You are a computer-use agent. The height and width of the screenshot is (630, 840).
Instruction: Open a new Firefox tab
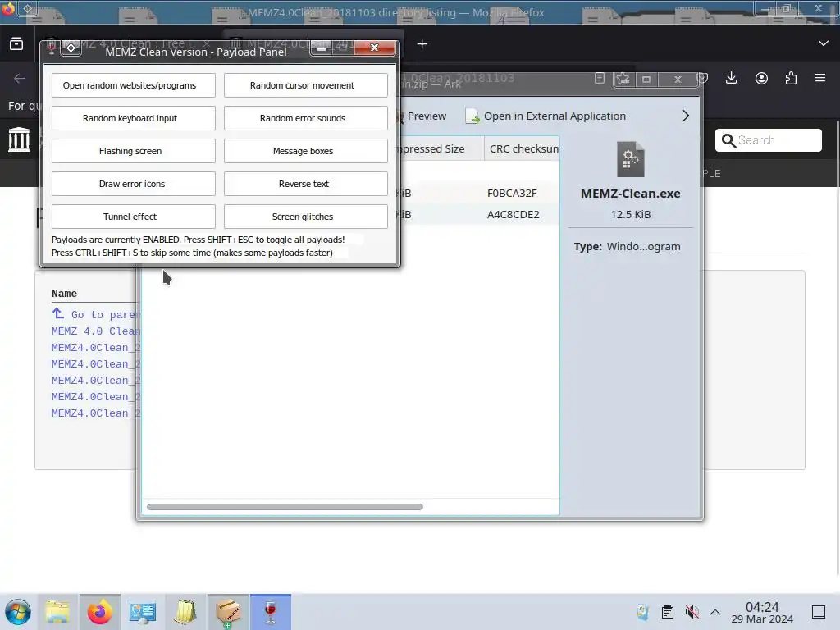click(x=422, y=44)
